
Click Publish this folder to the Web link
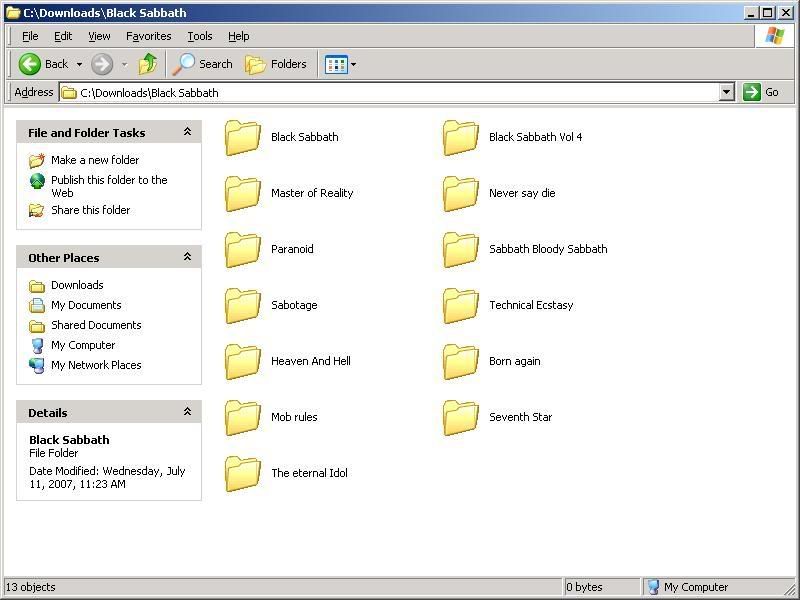[x=109, y=186]
